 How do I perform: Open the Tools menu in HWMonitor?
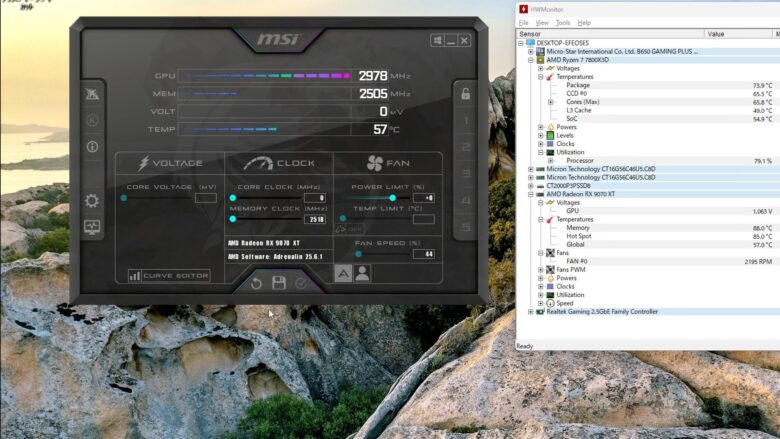[563, 23]
